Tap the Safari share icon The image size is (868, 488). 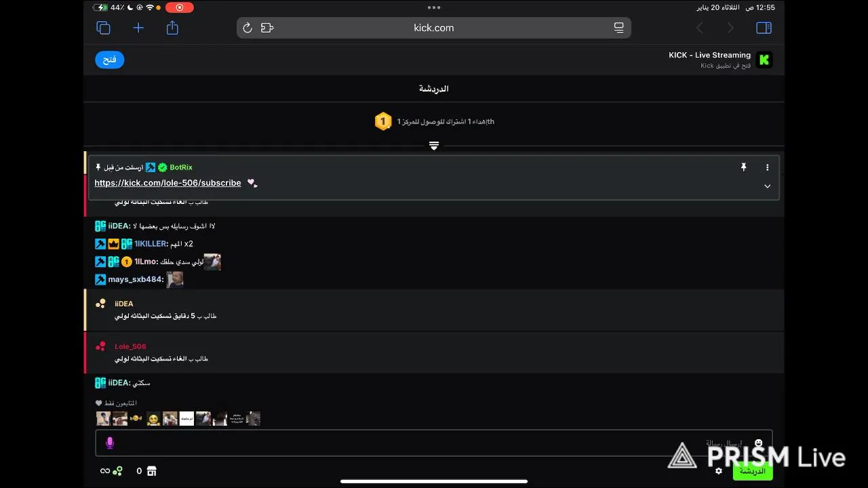click(172, 28)
